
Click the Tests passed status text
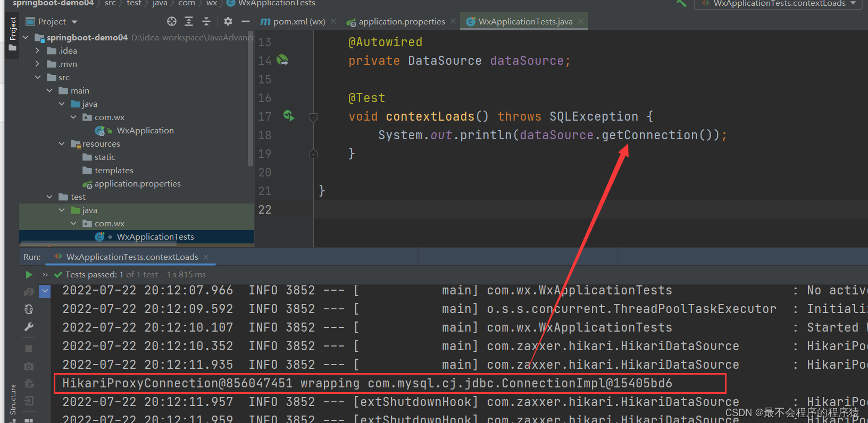[136, 275]
